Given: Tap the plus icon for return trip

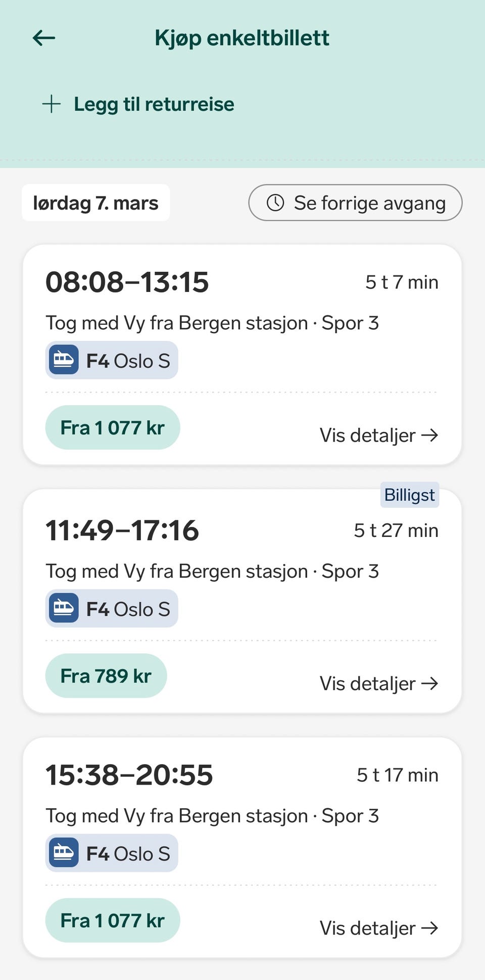Looking at the screenshot, I should click(x=51, y=104).
